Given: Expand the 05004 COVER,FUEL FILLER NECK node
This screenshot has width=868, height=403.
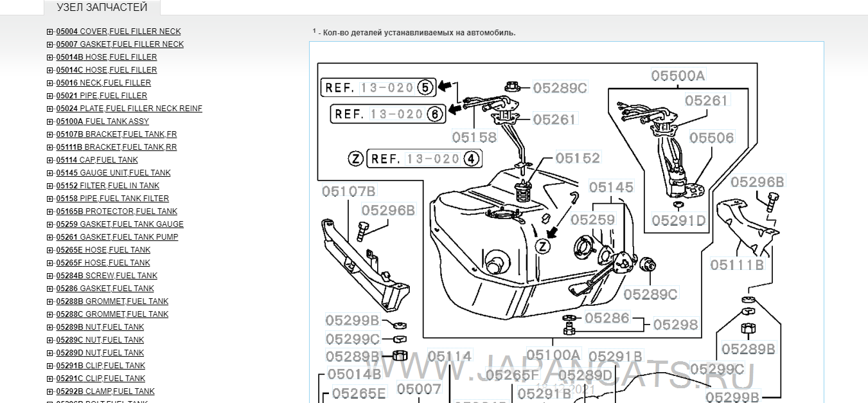Looking at the screenshot, I should pos(50,31).
